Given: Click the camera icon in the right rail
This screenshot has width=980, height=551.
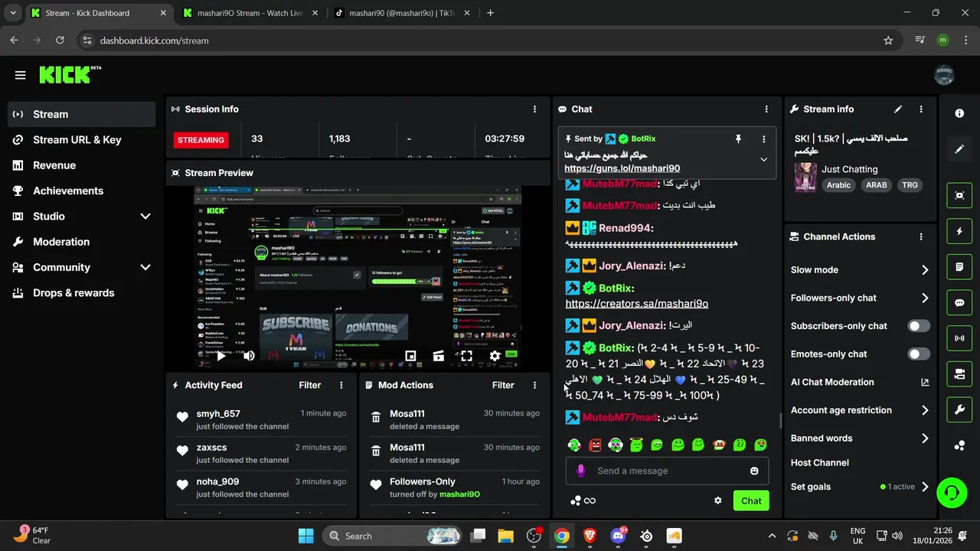Looking at the screenshot, I should [959, 374].
